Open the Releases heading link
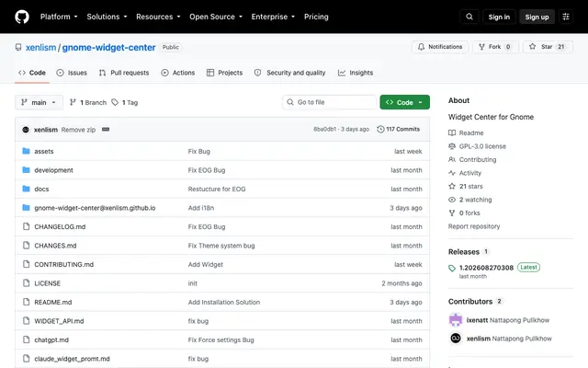The image size is (588, 368). [464, 252]
